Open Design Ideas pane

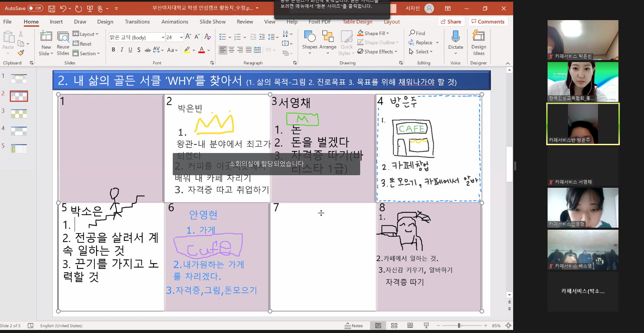coord(479,43)
